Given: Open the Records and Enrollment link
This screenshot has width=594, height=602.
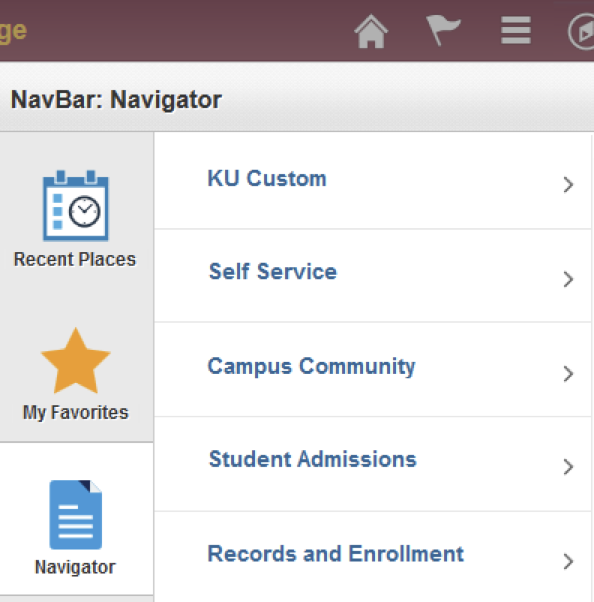Looking at the screenshot, I should click(x=336, y=554).
